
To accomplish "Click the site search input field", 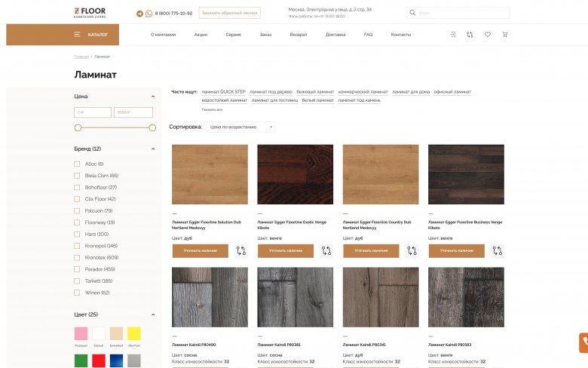I will pos(458,13).
